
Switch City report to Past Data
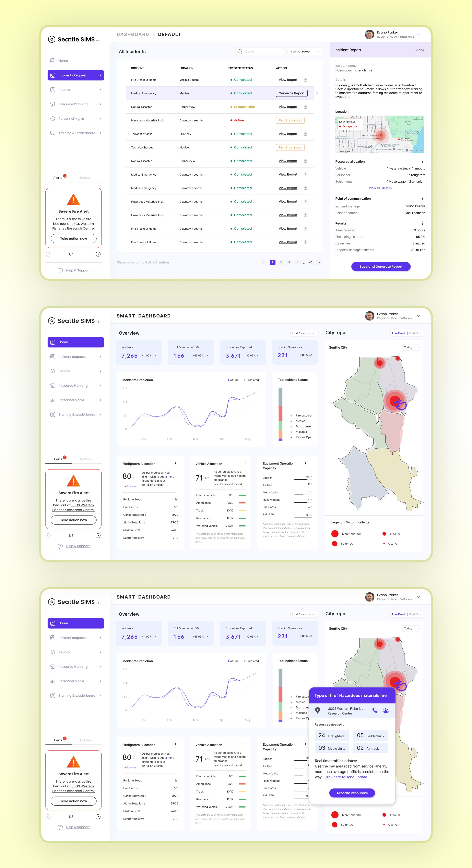(x=415, y=333)
